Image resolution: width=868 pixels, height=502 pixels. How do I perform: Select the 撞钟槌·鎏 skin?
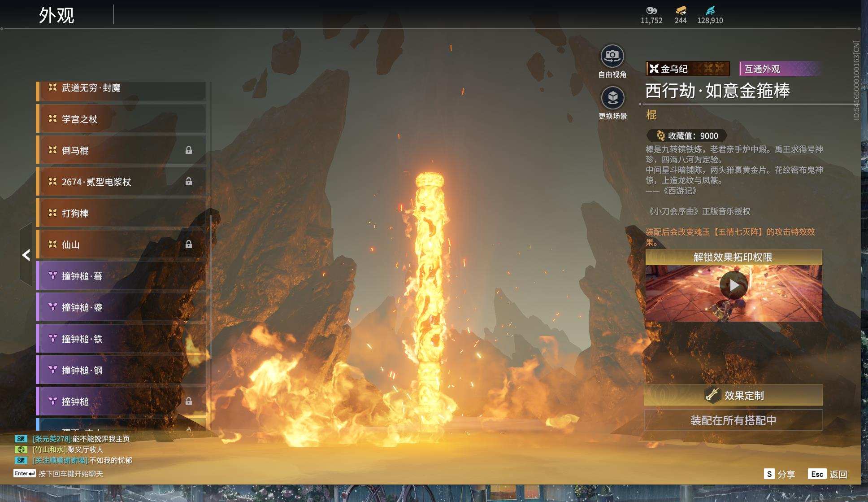click(x=121, y=307)
